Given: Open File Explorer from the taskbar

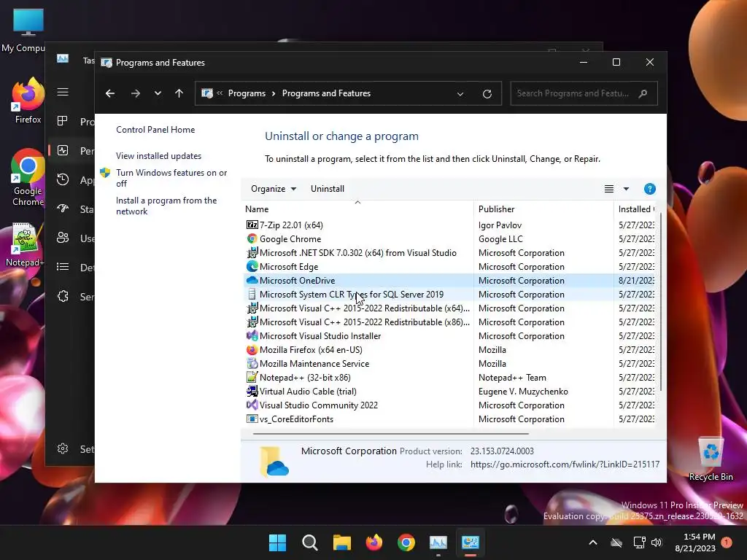Looking at the screenshot, I should 341,542.
